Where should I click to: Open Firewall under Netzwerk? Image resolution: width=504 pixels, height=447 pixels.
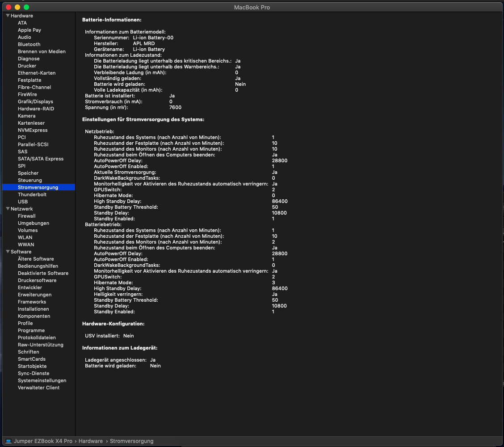tap(27, 216)
